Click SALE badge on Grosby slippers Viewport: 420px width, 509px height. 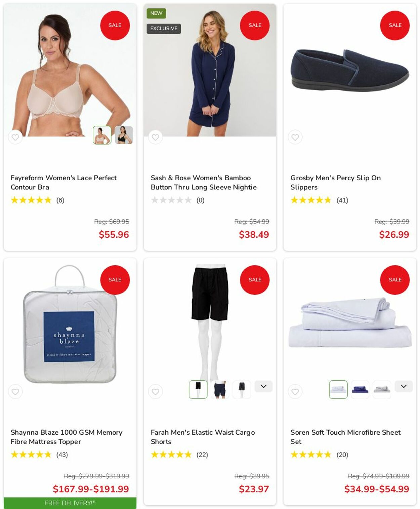(x=395, y=25)
